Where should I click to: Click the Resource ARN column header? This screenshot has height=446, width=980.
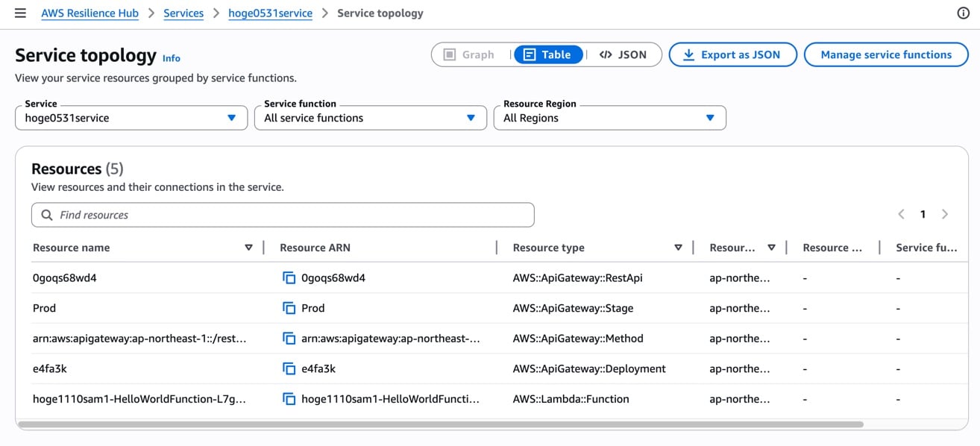pos(315,248)
